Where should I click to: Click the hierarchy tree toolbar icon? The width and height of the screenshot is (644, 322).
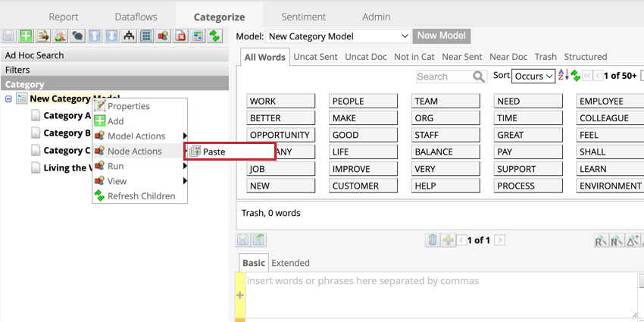point(129,36)
